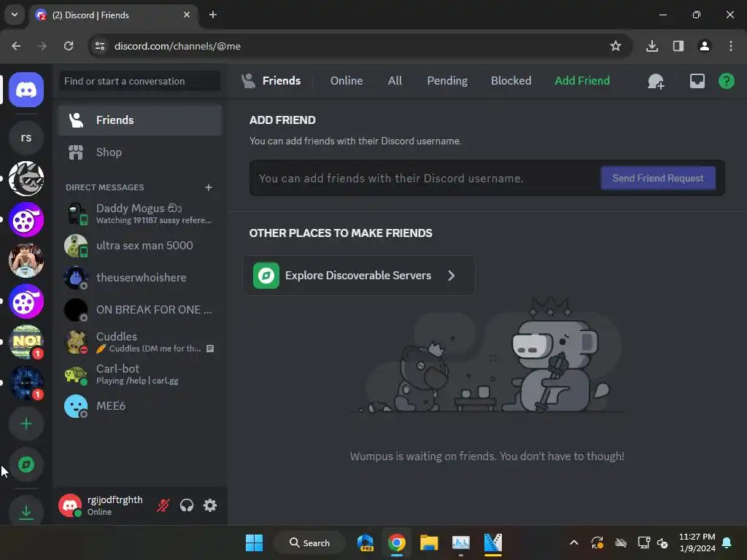Image resolution: width=747 pixels, height=560 pixels.
Task: Open Explore Discoverable Servers card
Action: coord(359,276)
